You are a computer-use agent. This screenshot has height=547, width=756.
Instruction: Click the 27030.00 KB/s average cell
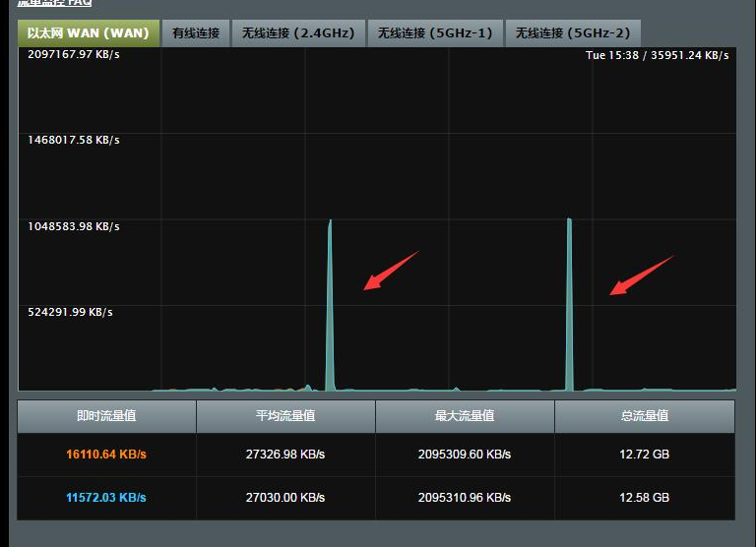pyautogui.click(x=285, y=498)
